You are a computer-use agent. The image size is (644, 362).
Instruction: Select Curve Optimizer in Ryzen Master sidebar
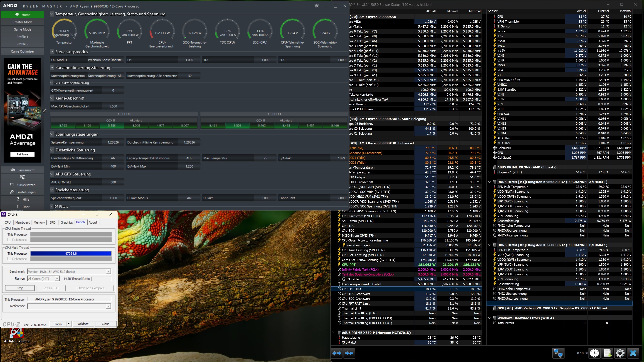pyautogui.click(x=22, y=51)
